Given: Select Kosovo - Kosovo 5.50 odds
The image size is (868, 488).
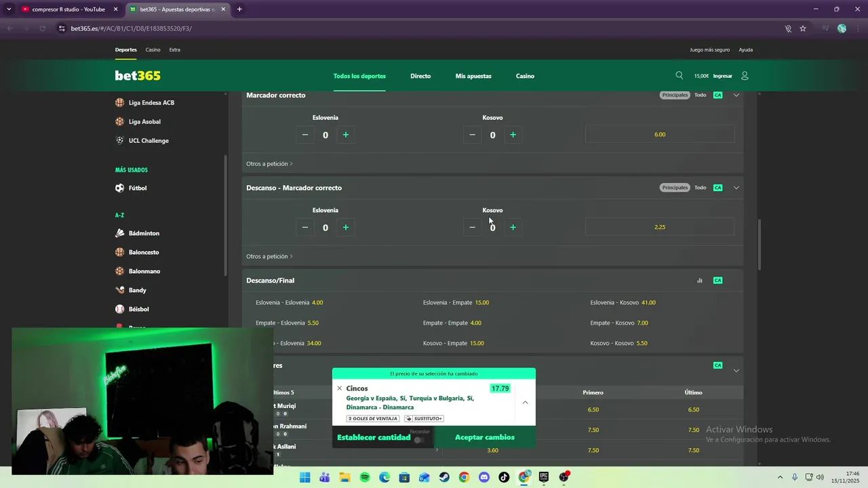Looking at the screenshot, I should (618, 344).
